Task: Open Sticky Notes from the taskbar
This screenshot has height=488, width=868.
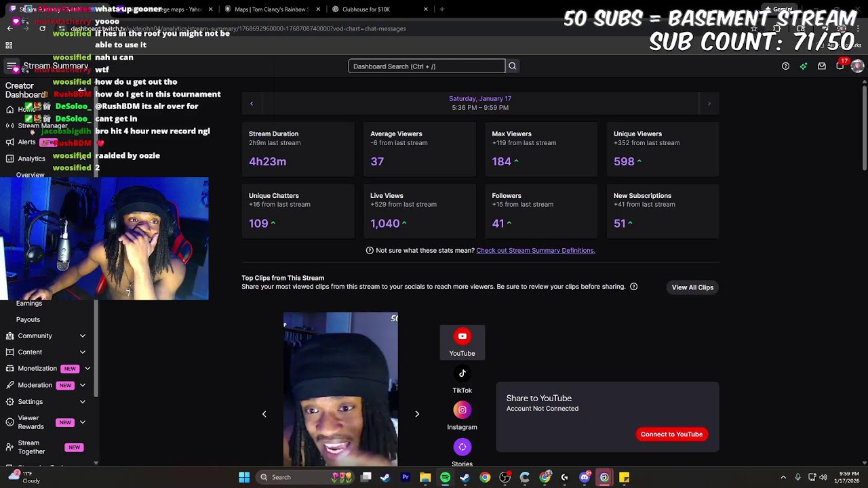Action: [624, 477]
